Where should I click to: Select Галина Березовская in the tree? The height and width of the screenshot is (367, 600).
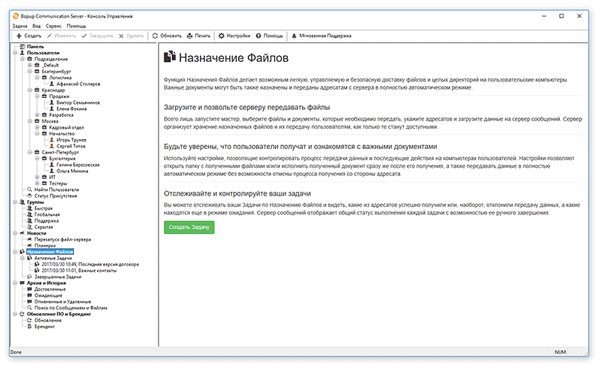pos(78,165)
